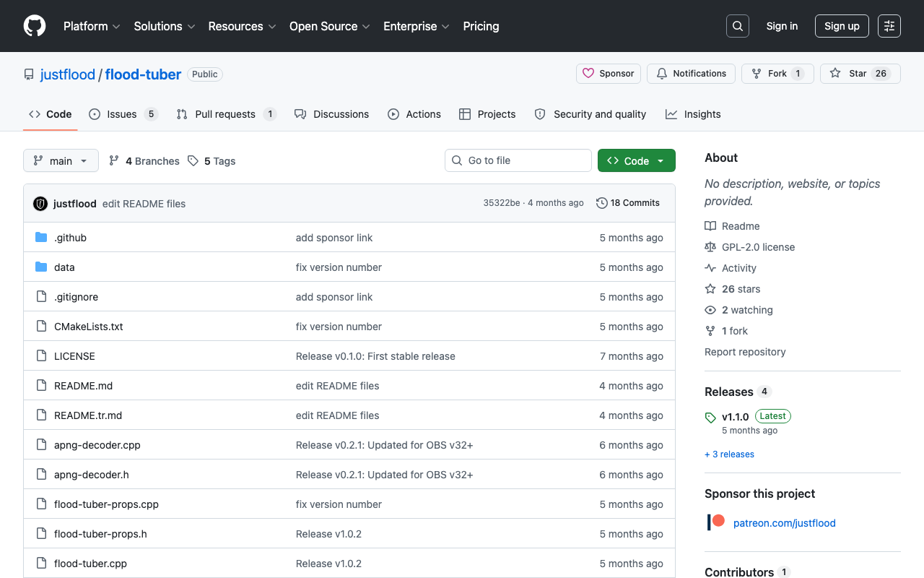Open the green Code dropdown button

(637, 160)
